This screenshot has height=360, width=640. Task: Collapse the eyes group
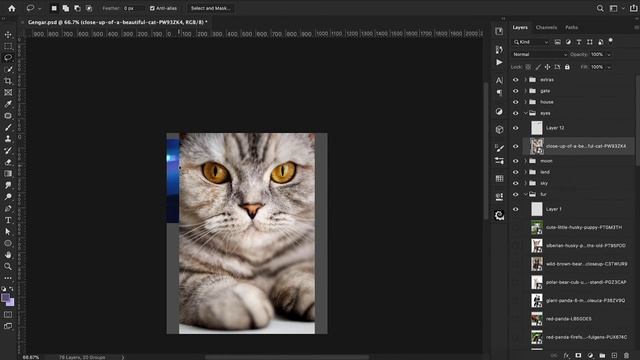pos(526,113)
